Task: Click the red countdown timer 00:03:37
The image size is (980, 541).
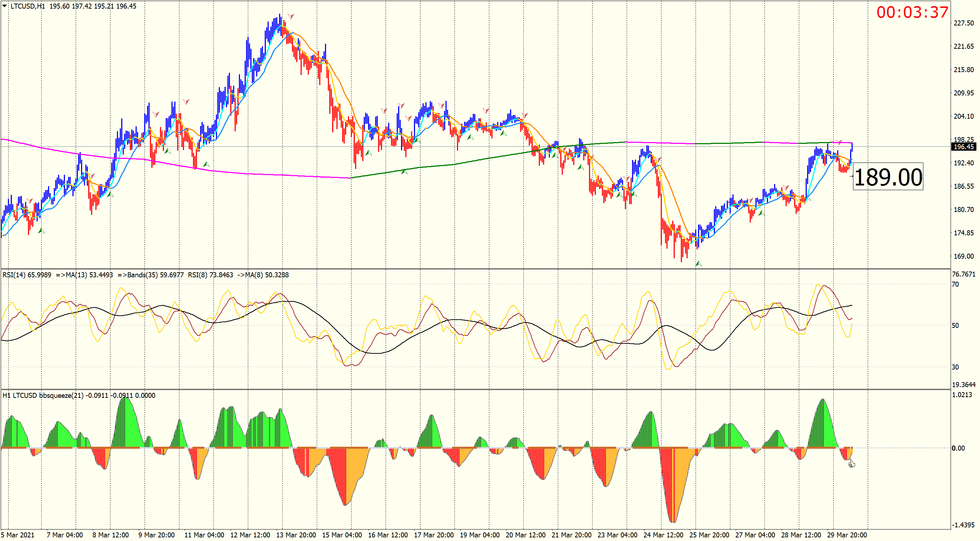Action: [x=912, y=12]
